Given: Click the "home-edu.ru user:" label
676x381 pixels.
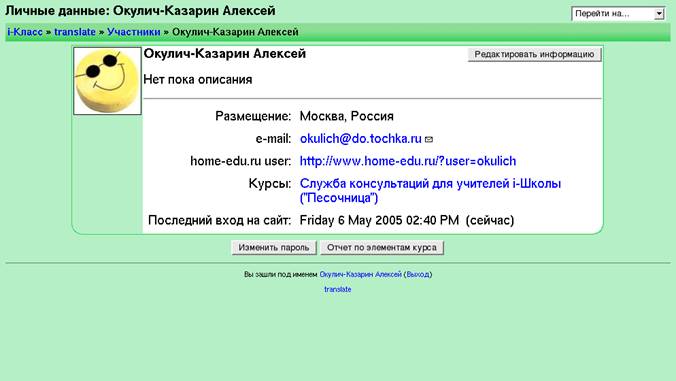Looking at the screenshot, I should 241,161.
